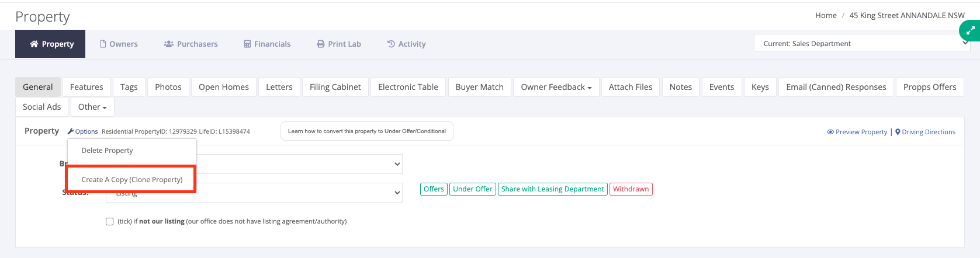Click the Options link text
Viewport: 980px width, 258px height.
point(86,132)
